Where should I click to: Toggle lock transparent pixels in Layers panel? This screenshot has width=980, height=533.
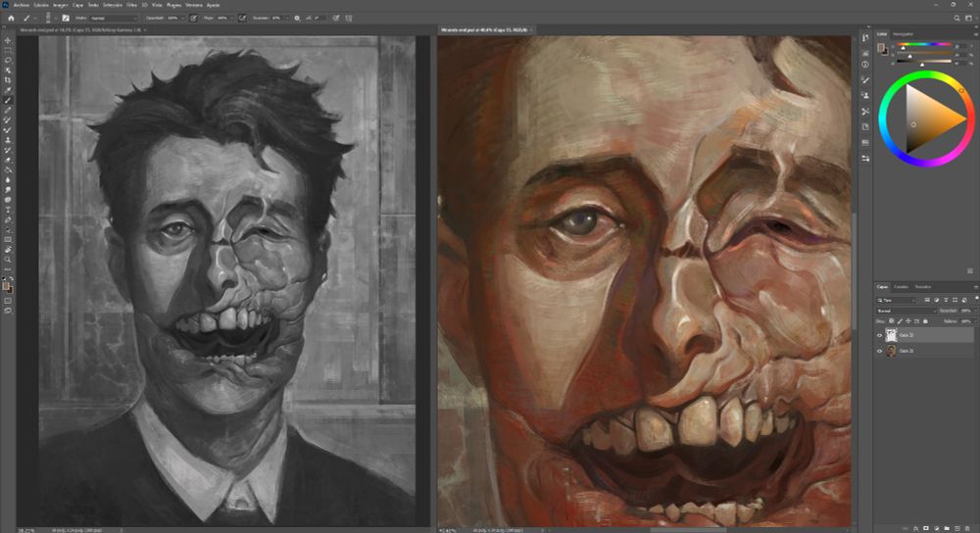[x=891, y=321]
